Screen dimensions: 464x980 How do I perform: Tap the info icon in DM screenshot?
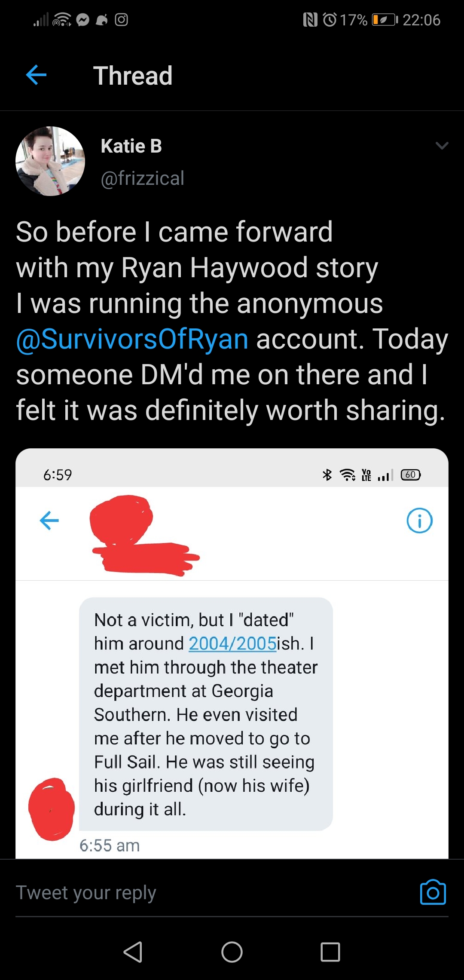coord(419,521)
